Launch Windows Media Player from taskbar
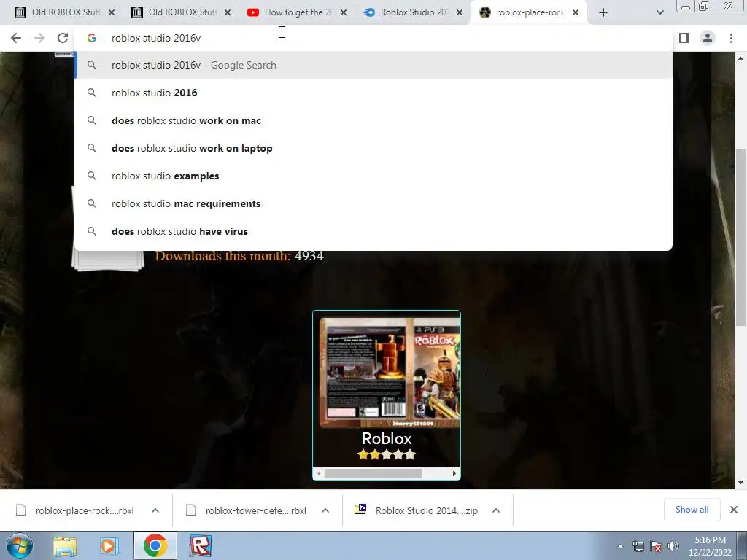Screen dimensions: 747x560 (x=109, y=545)
